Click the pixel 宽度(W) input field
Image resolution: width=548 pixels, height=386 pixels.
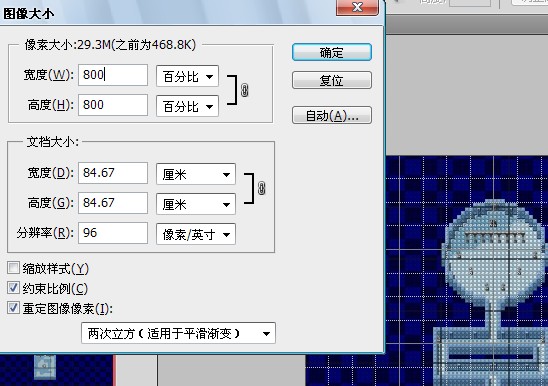coord(113,75)
